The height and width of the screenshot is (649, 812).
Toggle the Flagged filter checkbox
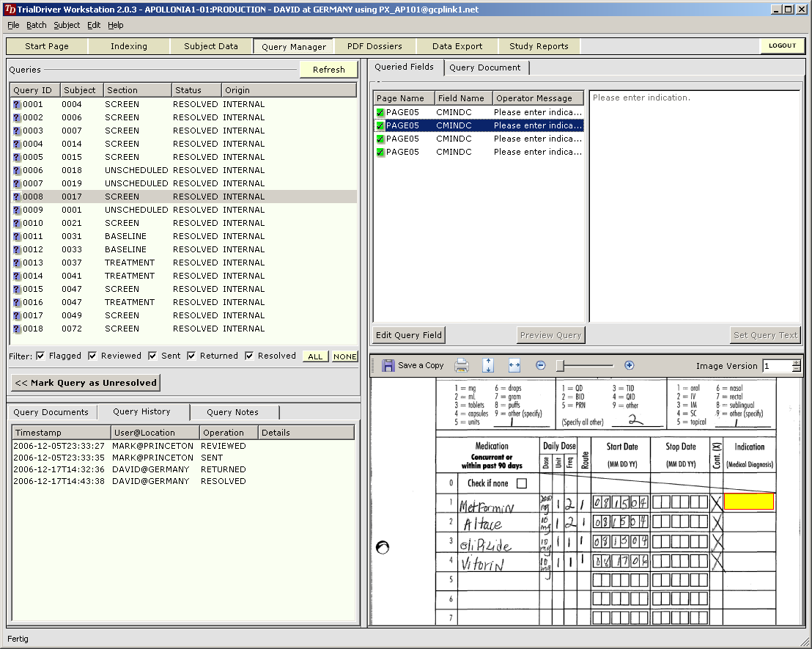click(40, 356)
